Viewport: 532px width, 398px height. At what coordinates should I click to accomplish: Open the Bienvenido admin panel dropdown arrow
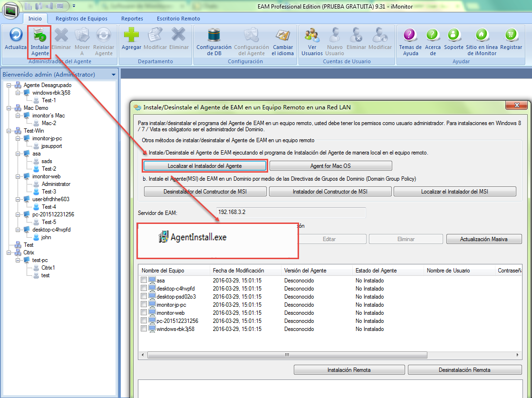click(x=113, y=75)
